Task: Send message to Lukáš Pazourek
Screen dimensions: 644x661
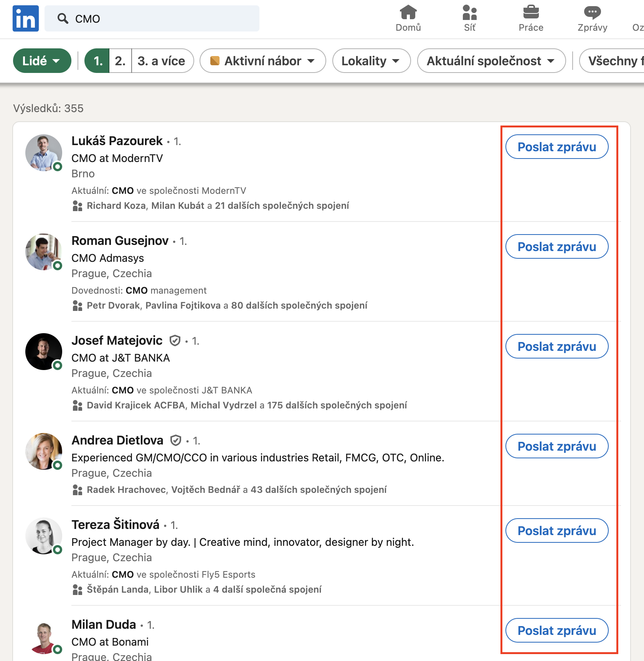Action: [x=557, y=147]
